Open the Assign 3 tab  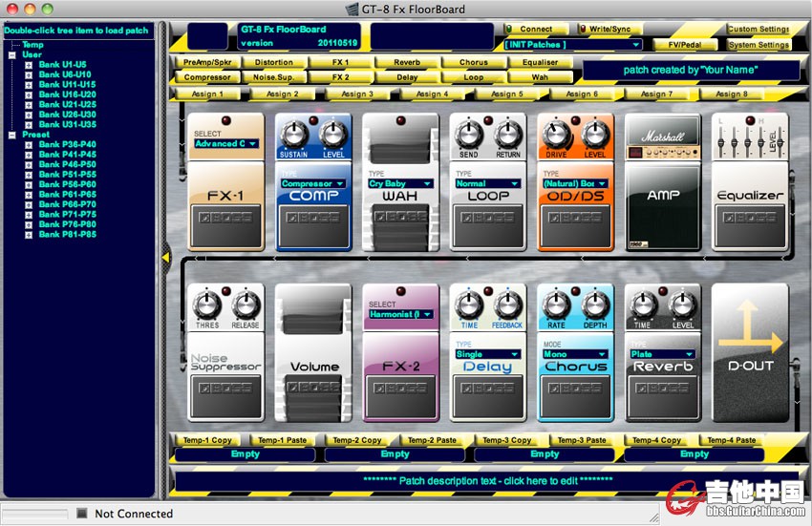[x=357, y=94]
